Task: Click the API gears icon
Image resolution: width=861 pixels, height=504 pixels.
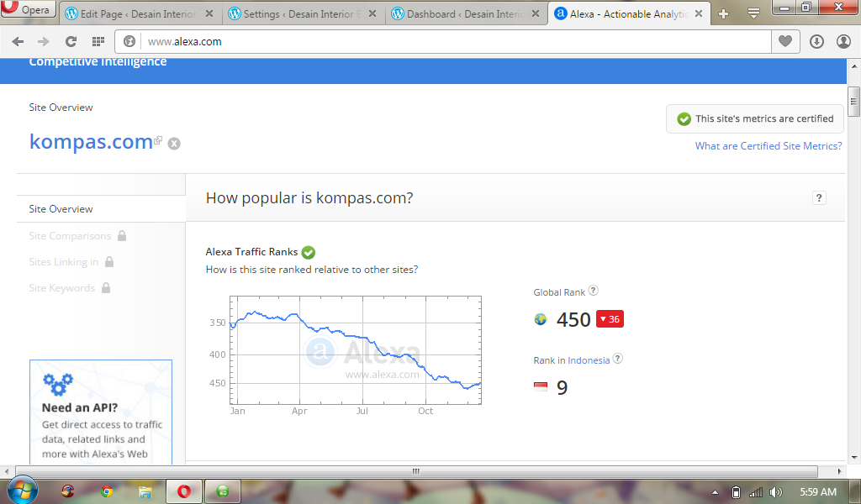Action: [58, 384]
